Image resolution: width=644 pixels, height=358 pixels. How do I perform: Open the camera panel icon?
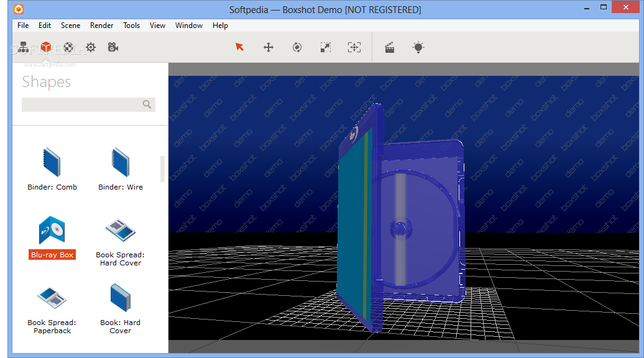point(113,47)
